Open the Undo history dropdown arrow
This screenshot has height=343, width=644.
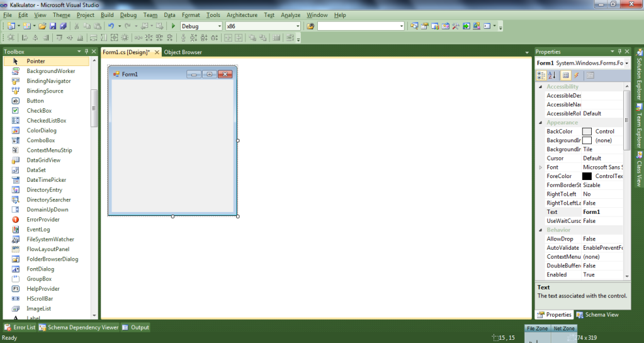tap(120, 26)
